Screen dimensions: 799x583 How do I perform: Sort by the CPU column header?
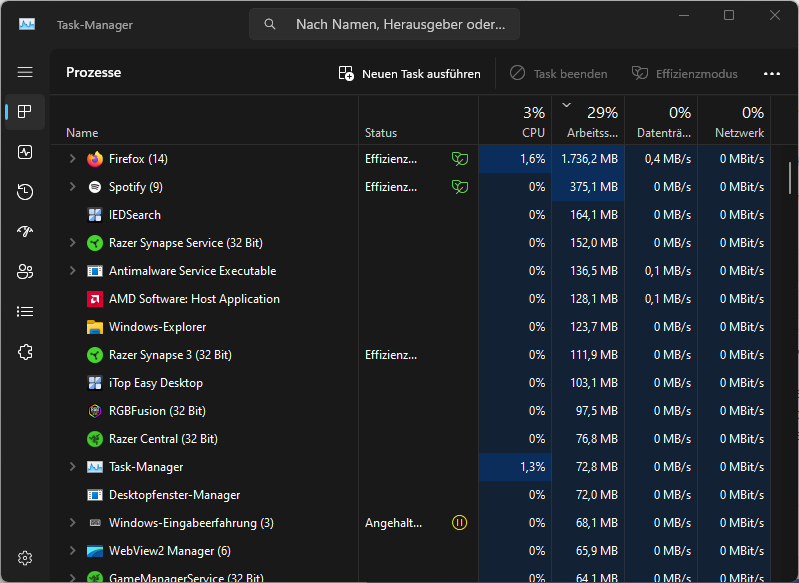[x=515, y=120]
